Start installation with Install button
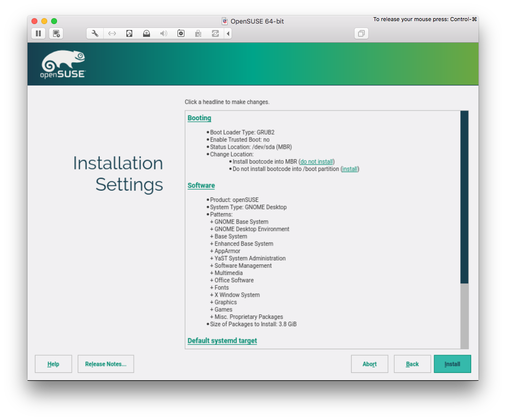Viewport: 506px width, 420px height. 452,364
